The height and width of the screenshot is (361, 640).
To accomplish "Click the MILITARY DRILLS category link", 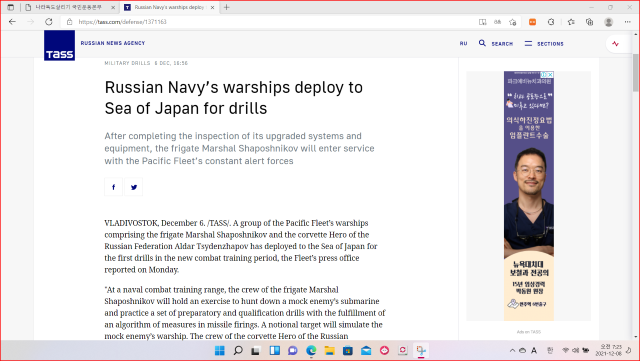I will (127, 63).
